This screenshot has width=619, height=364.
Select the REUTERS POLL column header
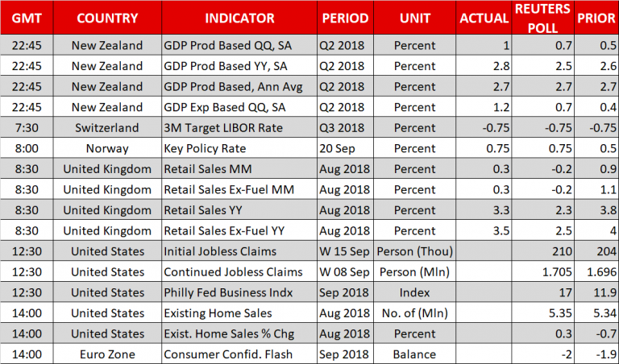click(543, 19)
